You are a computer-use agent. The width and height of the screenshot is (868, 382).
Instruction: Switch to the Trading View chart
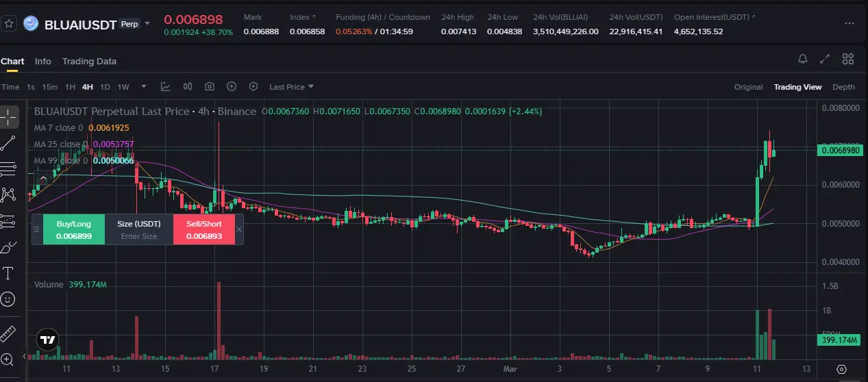pos(797,87)
